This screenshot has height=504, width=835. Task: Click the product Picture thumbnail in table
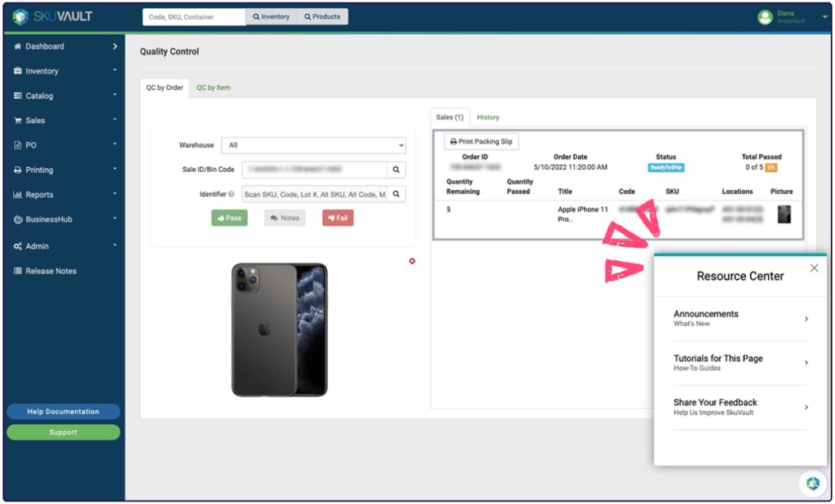[x=784, y=214]
